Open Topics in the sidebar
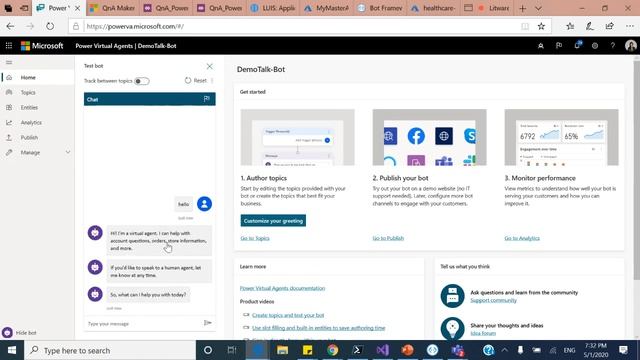640x360 pixels. coord(28,93)
